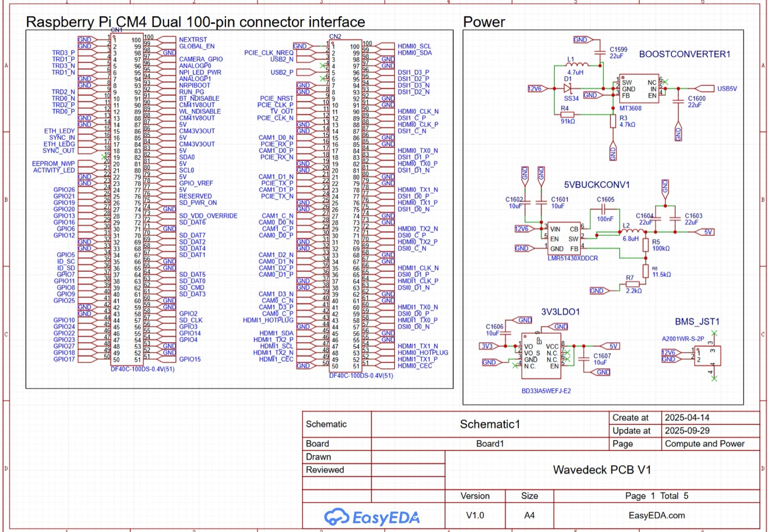
Task: Select the PCIE_CLK_NREQ net label
Action: coord(269,53)
